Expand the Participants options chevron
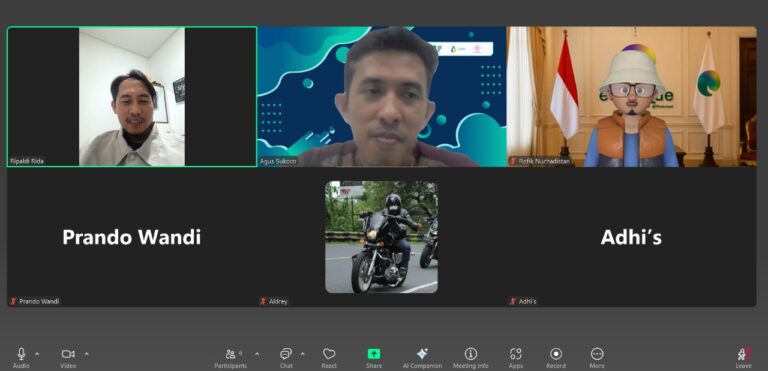 coord(257,353)
